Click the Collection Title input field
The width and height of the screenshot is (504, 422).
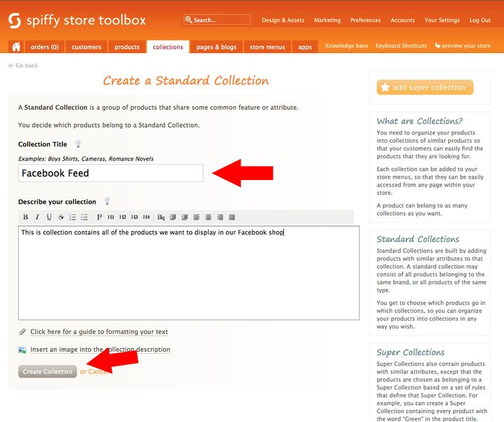(110, 173)
